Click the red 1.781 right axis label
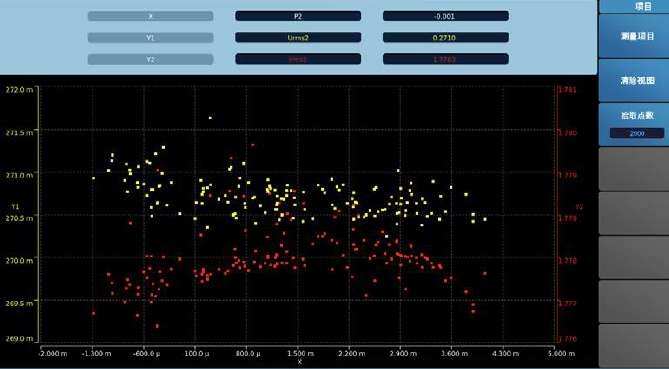Viewport: 669px width, 369px height. (x=567, y=90)
